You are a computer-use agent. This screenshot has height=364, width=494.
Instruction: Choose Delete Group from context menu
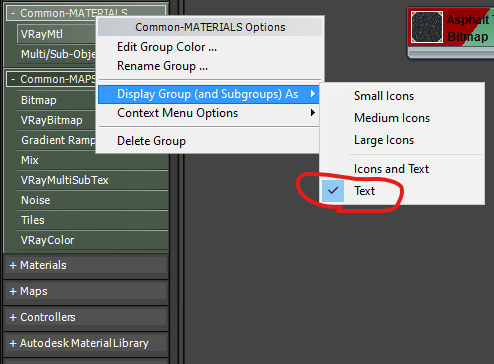point(208,141)
